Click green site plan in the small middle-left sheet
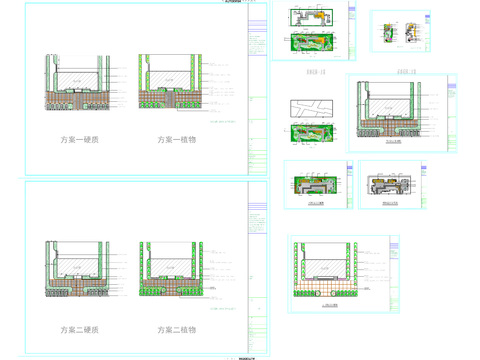This screenshot has height=360, width=480. tap(316, 185)
